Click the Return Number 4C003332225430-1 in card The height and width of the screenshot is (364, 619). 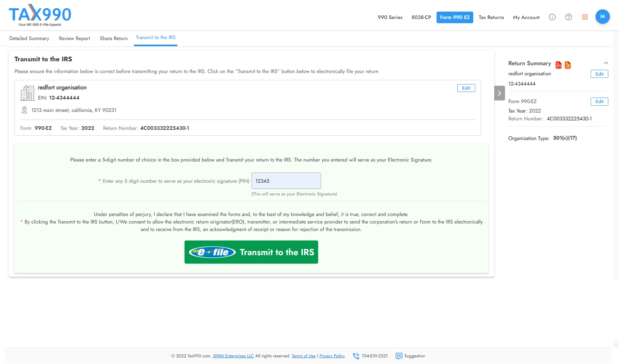pos(164,128)
